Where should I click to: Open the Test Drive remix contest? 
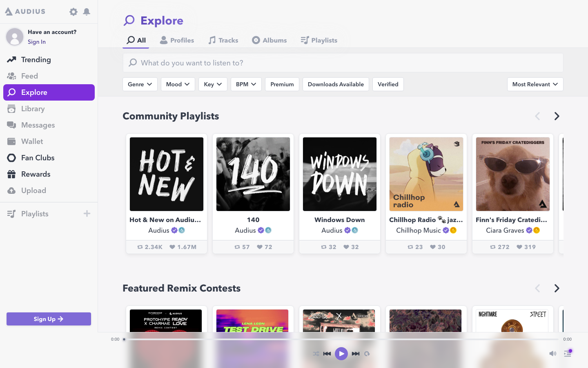[252, 321]
